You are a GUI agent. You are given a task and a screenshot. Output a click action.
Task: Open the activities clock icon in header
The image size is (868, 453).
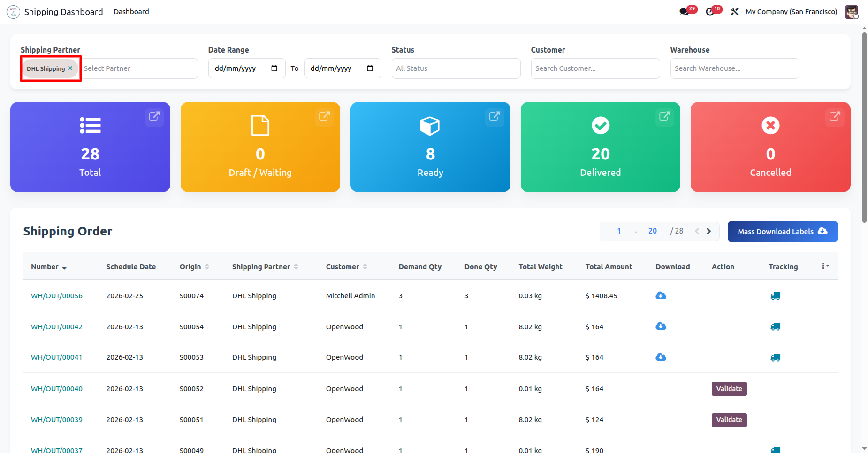710,12
